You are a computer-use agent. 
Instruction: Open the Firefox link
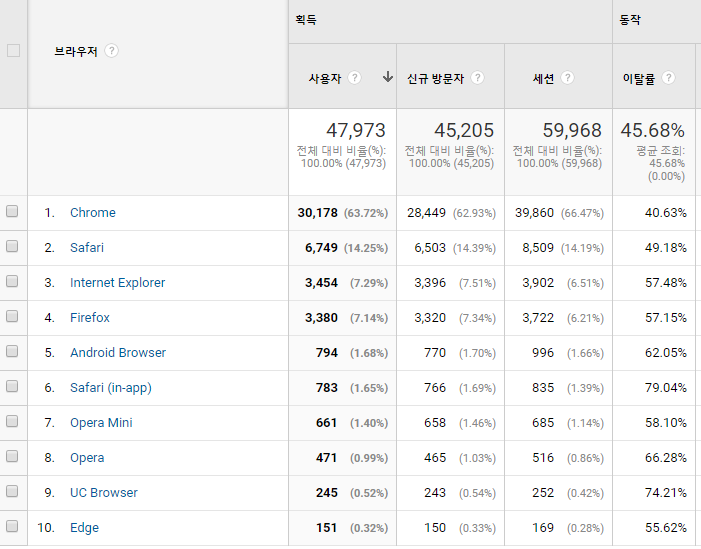[90, 317]
